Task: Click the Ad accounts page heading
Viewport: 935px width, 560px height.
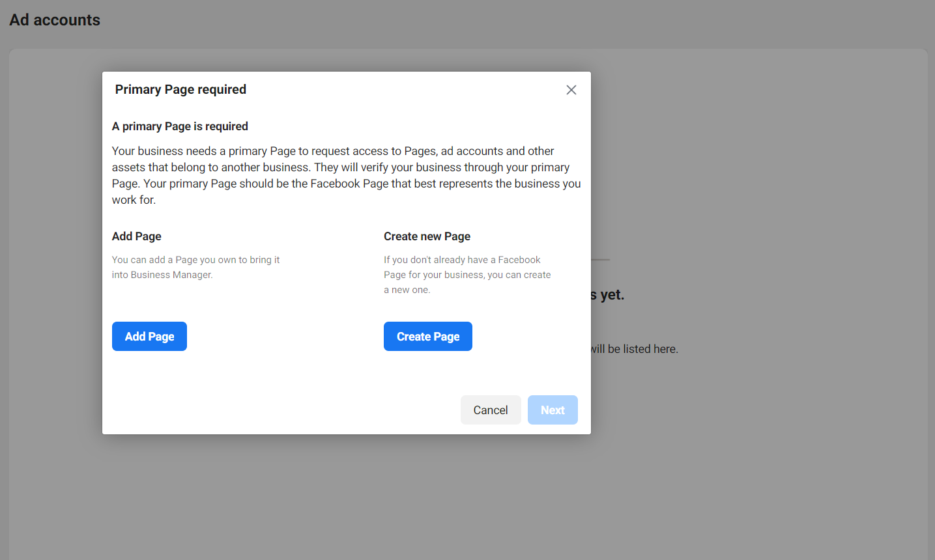Action: [55, 20]
